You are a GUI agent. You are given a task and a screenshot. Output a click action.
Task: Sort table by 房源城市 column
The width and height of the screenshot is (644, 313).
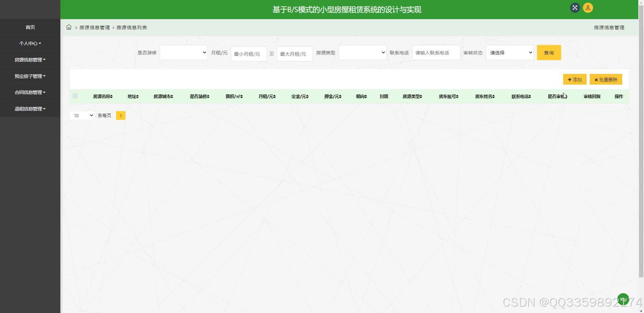(163, 96)
